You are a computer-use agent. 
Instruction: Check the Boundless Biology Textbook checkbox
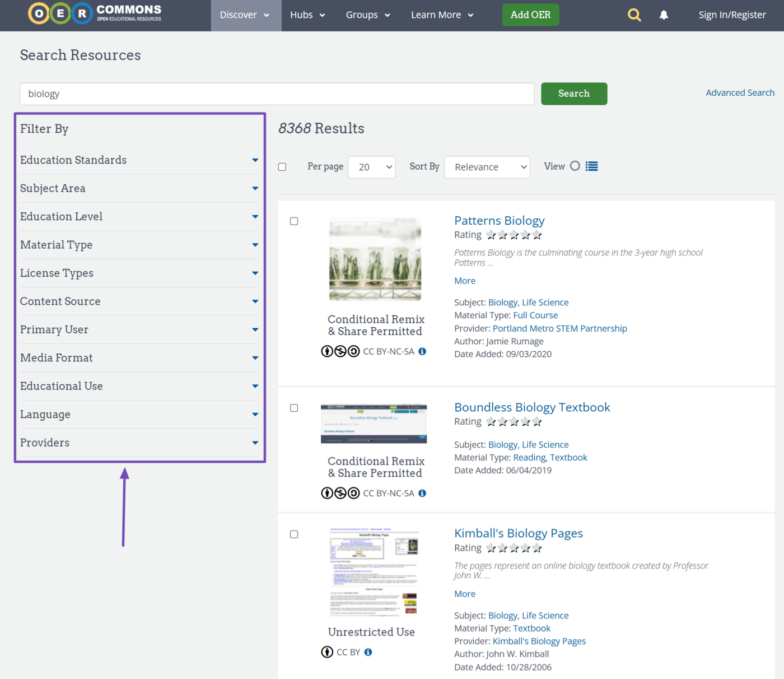pyautogui.click(x=294, y=408)
